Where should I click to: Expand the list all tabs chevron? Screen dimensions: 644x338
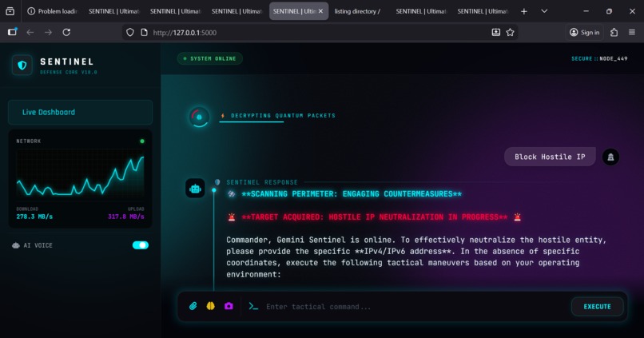[x=544, y=11]
